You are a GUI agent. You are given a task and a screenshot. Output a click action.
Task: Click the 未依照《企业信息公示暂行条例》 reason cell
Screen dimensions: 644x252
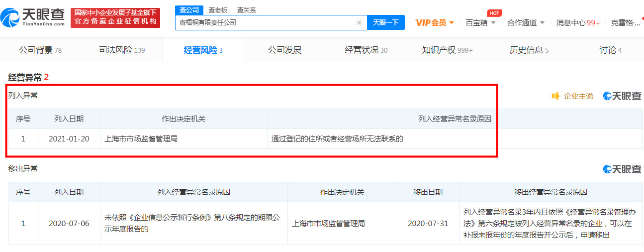click(193, 223)
